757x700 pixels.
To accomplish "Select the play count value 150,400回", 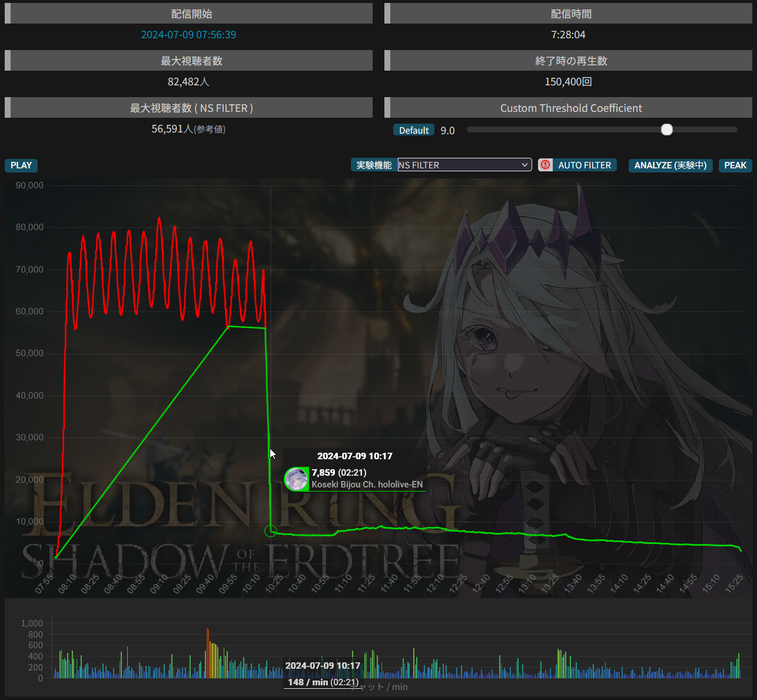I will point(568,82).
